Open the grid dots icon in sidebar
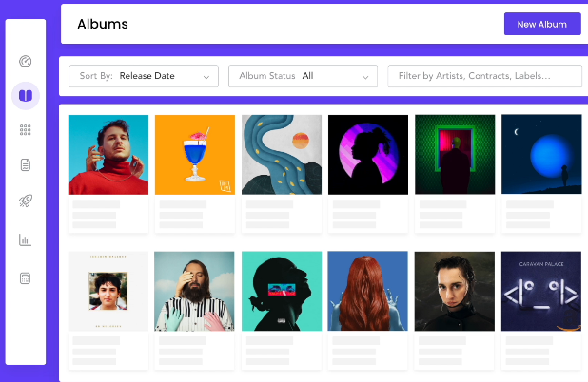This screenshot has height=382, width=588. [26, 130]
